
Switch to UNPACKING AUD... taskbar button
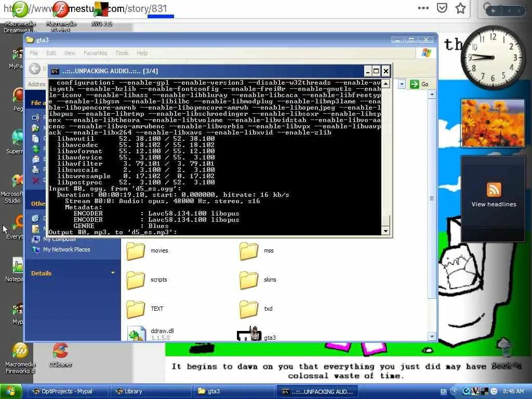[317, 392]
